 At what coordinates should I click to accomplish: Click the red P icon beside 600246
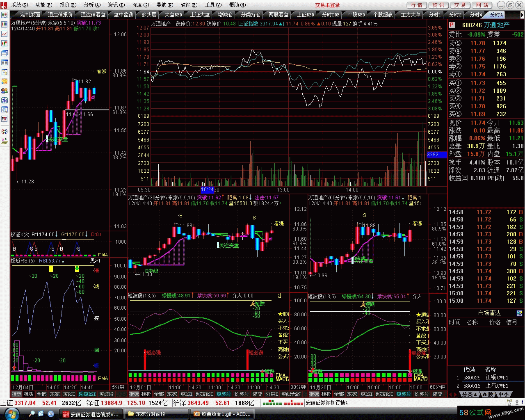pyautogui.click(x=452, y=25)
